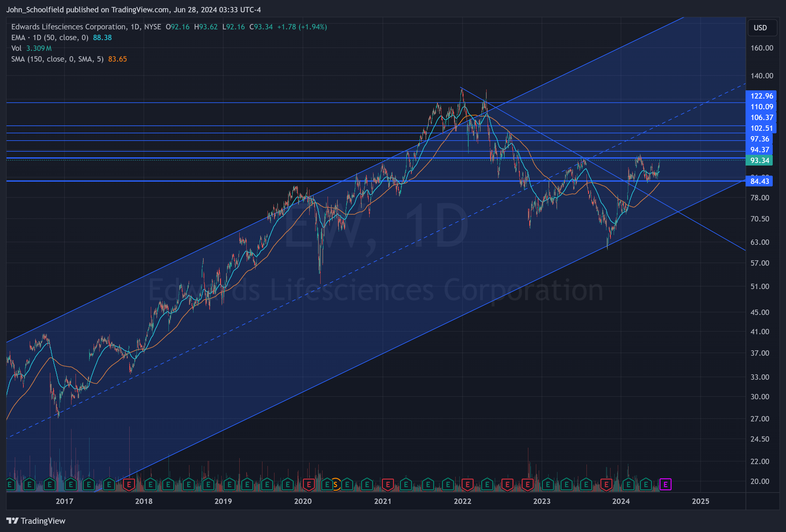Image resolution: width=786 pixels, height=532 pixels.
Task: Click the orange S stock split marker
Action: [335, 485]
